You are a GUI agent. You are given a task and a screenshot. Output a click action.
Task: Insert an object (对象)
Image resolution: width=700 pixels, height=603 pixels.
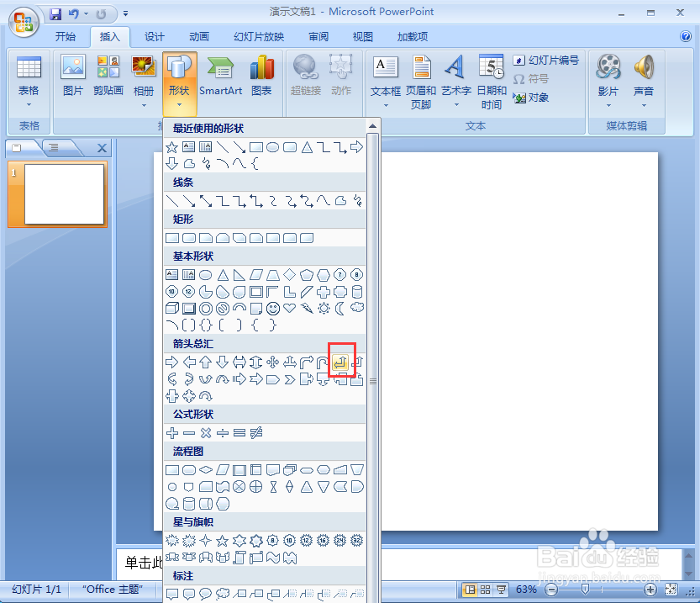click(x=531, y=98)
